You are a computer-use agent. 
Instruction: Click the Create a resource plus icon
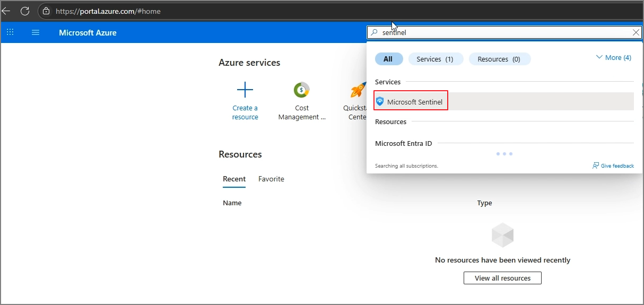coord(245,90)
